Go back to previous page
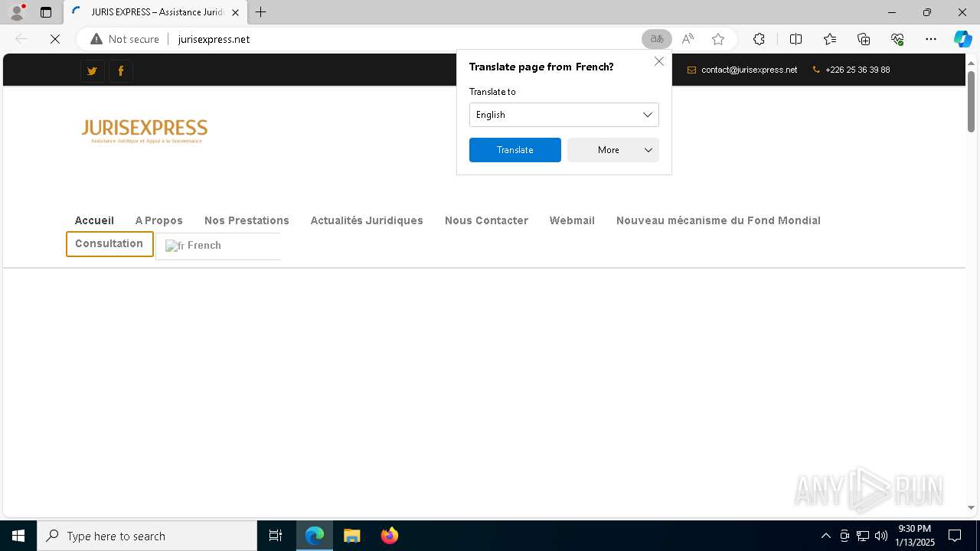Screen dimensions: 980x551 click(x=21, y=39)
